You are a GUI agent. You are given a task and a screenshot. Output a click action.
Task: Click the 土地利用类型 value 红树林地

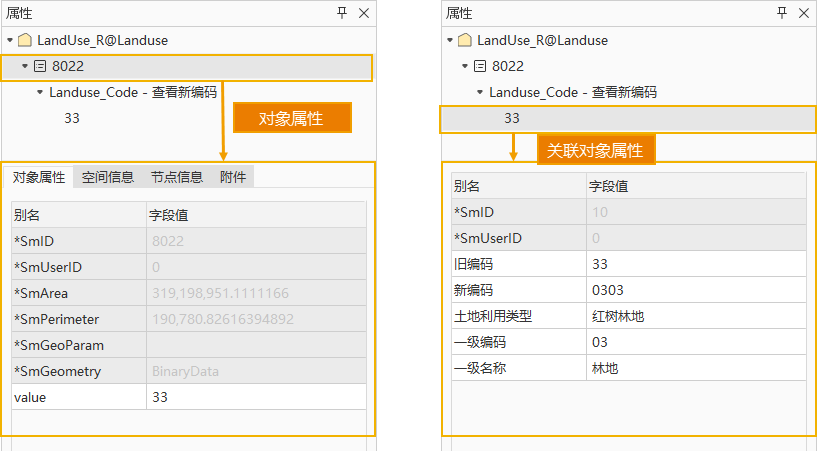pyautogui.click(x=695, y=316)
